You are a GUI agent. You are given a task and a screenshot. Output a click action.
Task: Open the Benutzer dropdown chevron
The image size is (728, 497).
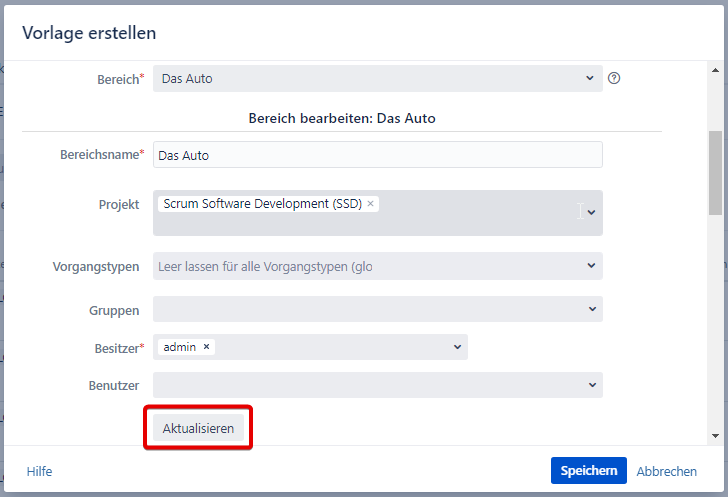coord(591,385)
